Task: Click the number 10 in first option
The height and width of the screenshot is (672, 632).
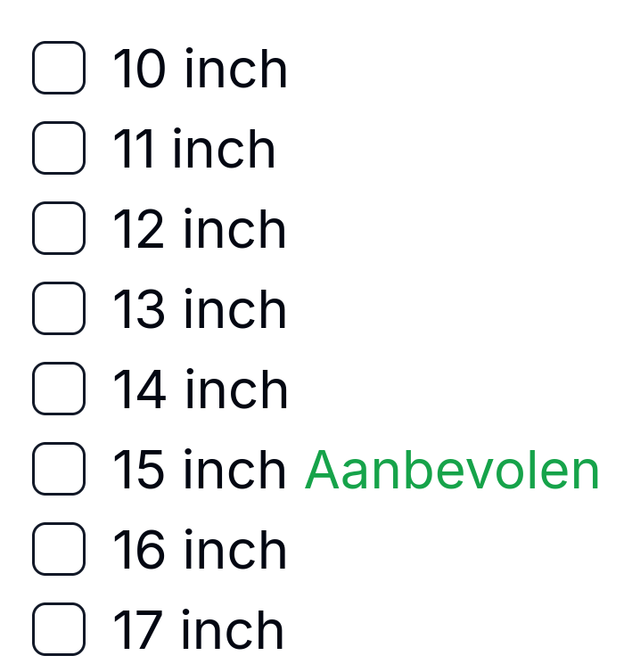Action: point(139,70)
